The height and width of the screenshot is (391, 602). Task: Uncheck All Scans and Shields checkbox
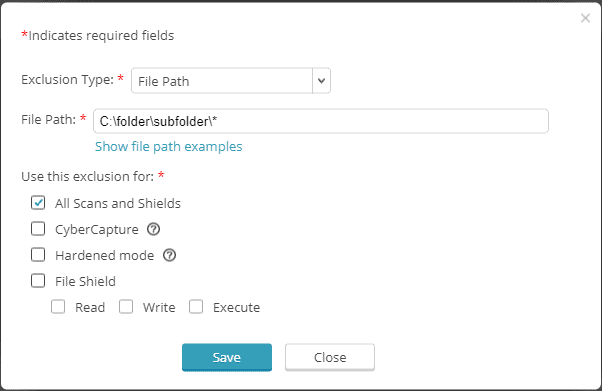[38, 203]
